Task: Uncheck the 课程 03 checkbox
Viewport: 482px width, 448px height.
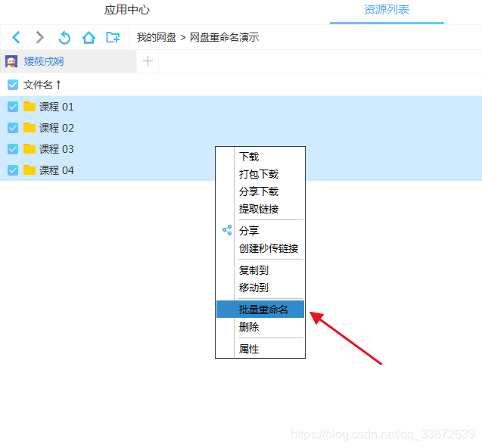Action: 13,149
